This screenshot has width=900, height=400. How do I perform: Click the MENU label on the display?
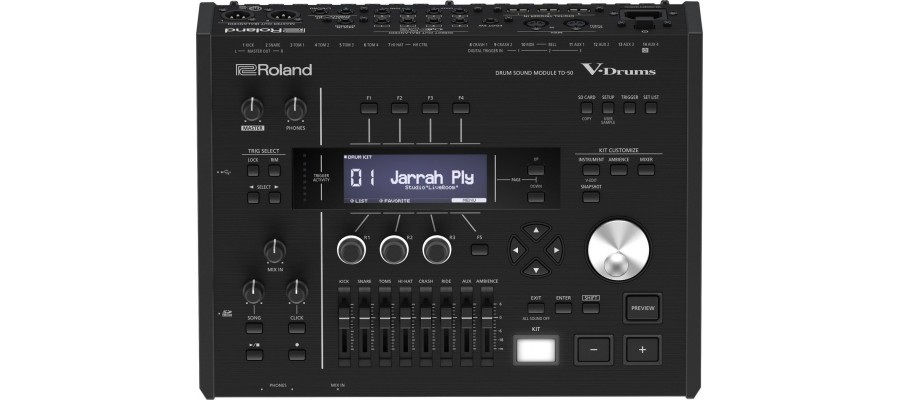tap(468, 200)
